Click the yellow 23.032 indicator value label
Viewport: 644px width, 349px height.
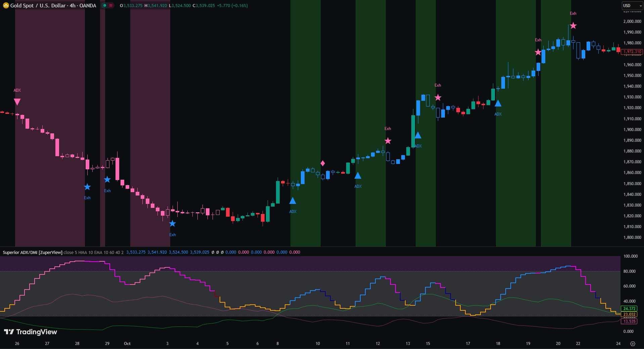(629, 314)
